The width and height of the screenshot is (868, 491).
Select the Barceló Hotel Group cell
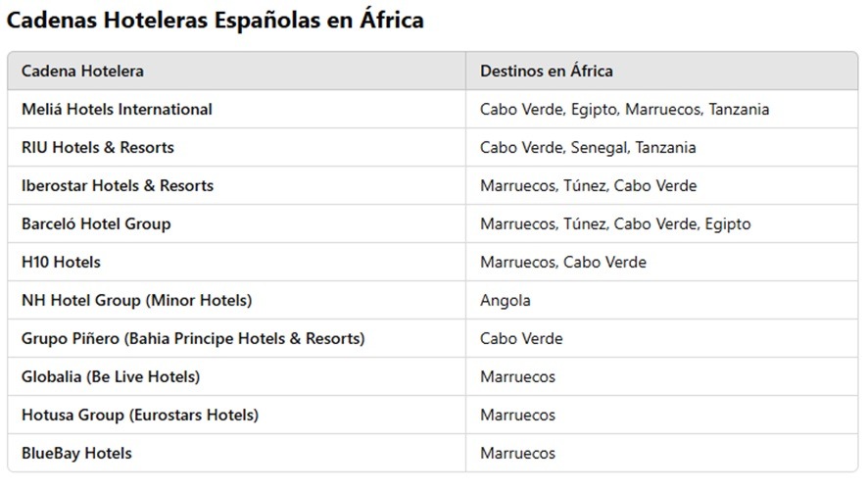coord(236,223)
